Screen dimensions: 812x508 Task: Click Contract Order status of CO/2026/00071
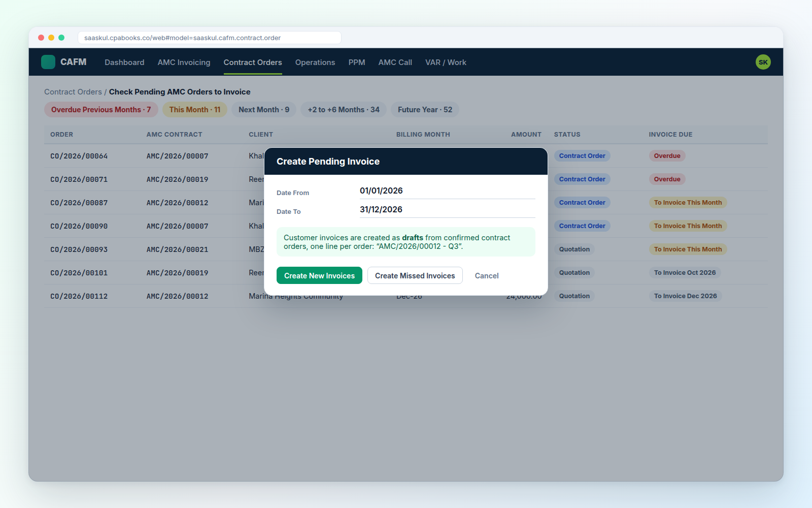coord(582,179)
